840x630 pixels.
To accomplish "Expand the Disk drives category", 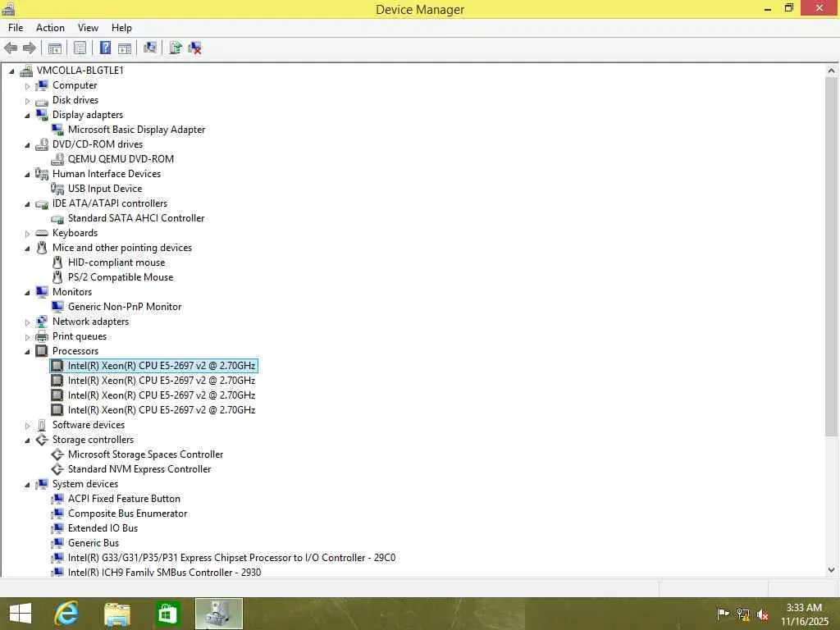I will (27, 101).
